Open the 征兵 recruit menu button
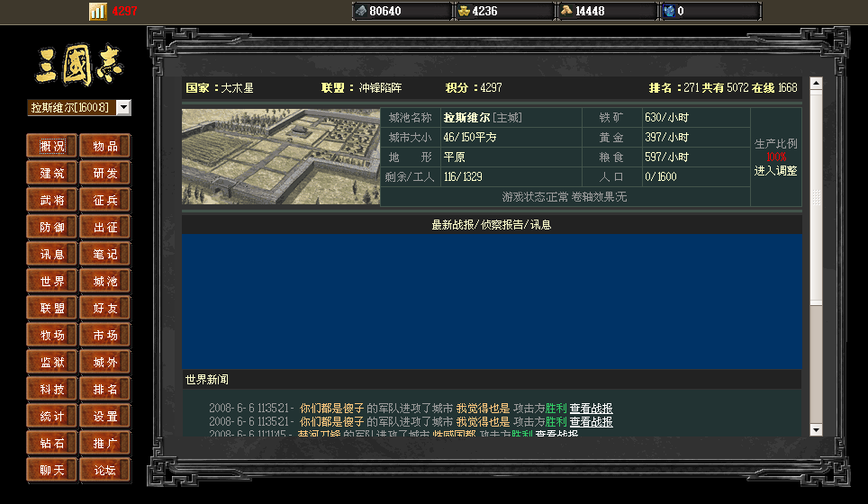The width and height of the screenshot is (868, 504). coord(104,201)
